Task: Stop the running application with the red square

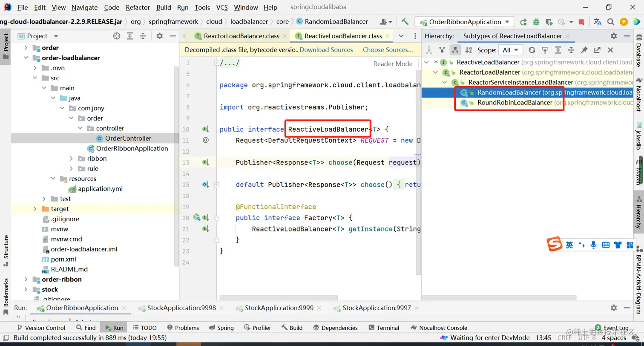Action: pyautogui.click(x=581, y=22)
